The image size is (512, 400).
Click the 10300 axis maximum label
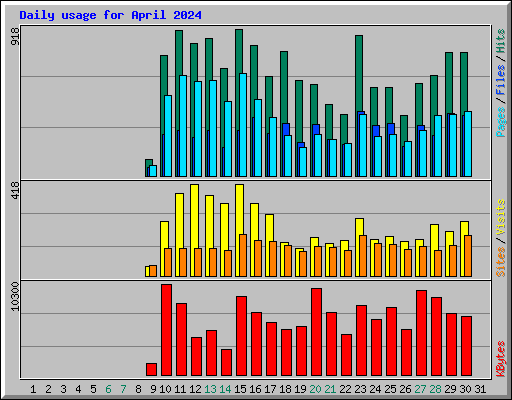[x=15, y=296]
